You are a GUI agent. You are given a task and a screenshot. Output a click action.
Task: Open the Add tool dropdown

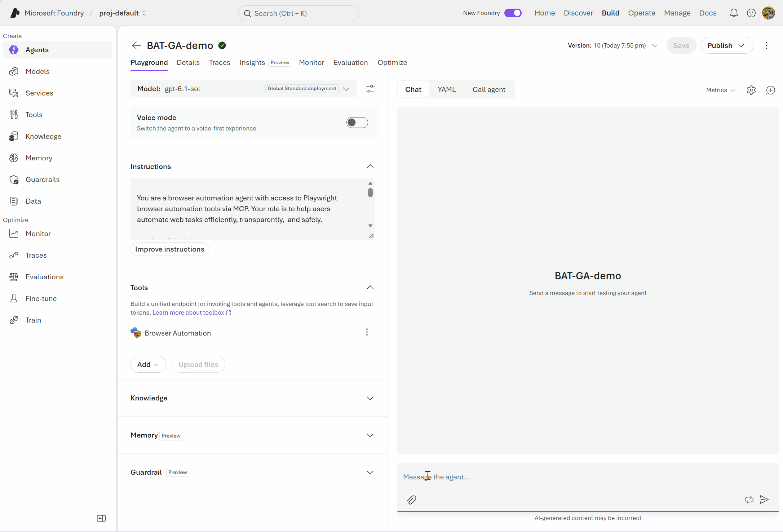(x=148, y=364)
